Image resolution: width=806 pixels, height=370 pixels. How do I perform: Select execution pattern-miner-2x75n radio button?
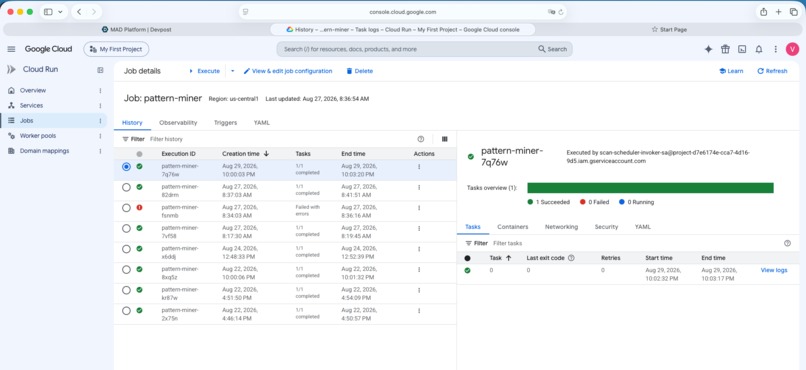[x=126, y=310]
